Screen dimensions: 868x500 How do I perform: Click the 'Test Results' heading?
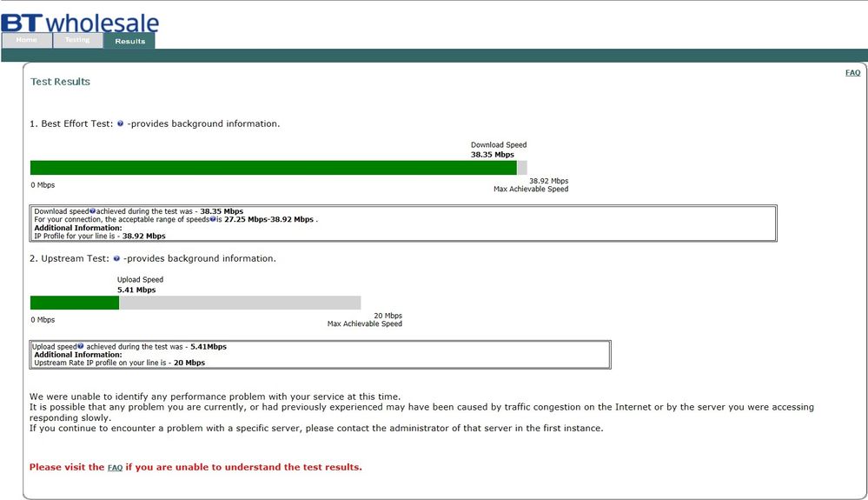[60, 82]
